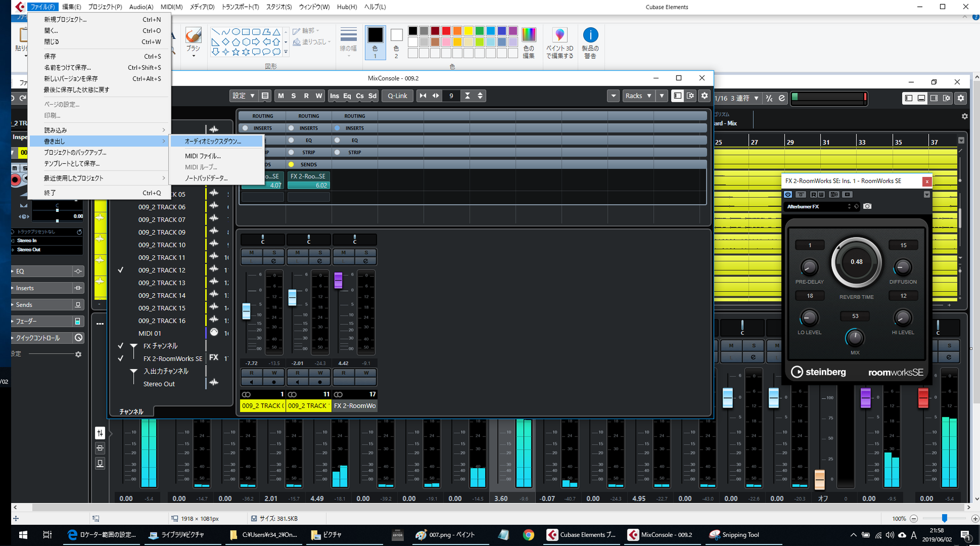Click the RoomWorks A/B compare icon
Viewport: 980px width, 546px height.
(x=834, y=195)
